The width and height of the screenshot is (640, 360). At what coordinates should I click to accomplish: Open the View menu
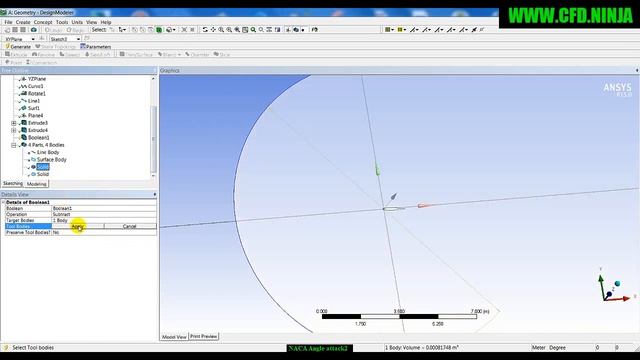(x=91, y=22)
